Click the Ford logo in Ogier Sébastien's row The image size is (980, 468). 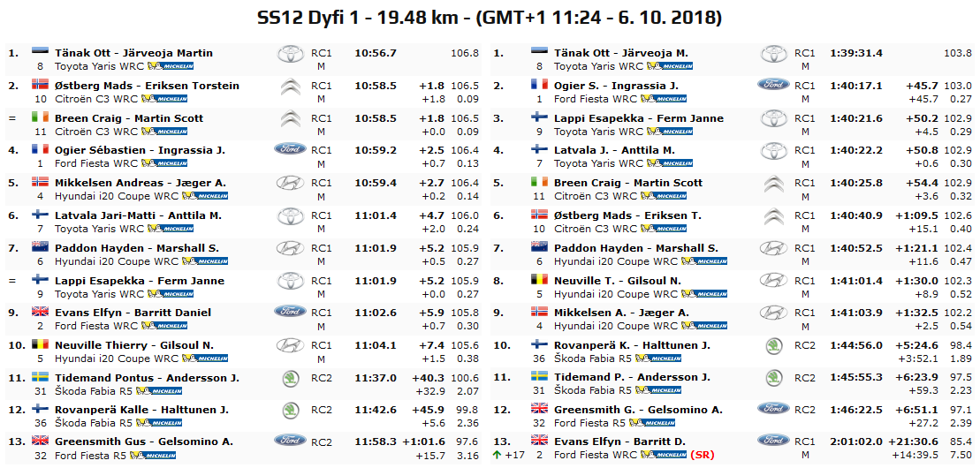coord(290,150)
